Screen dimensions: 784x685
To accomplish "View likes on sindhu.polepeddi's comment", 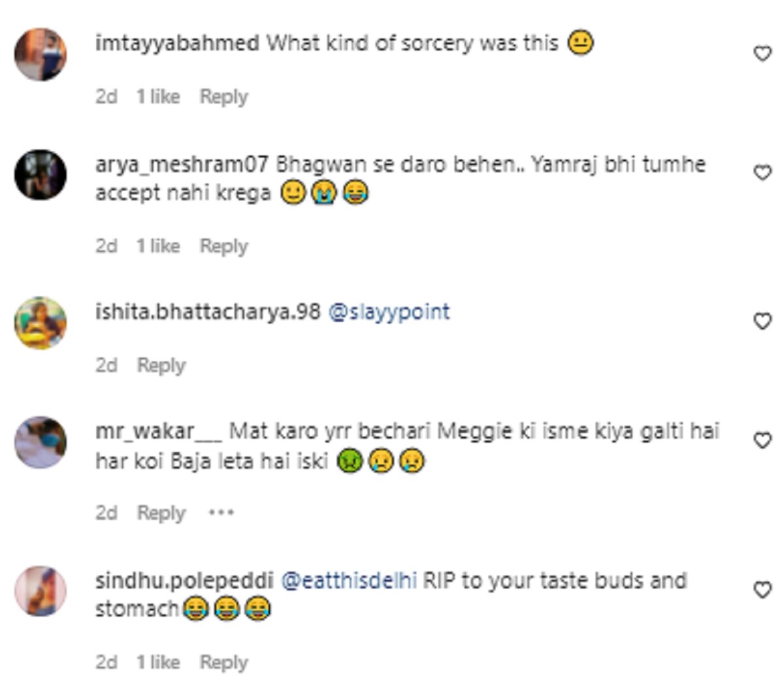I will [x=158, y=663].
